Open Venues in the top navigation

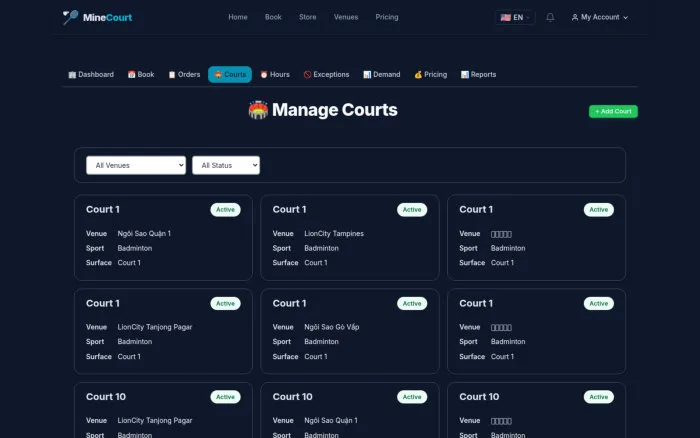coord(346,17)
